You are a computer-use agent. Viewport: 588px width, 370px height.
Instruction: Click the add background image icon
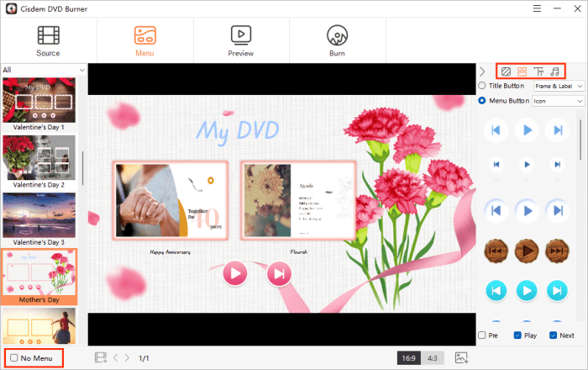coord(461,358)
